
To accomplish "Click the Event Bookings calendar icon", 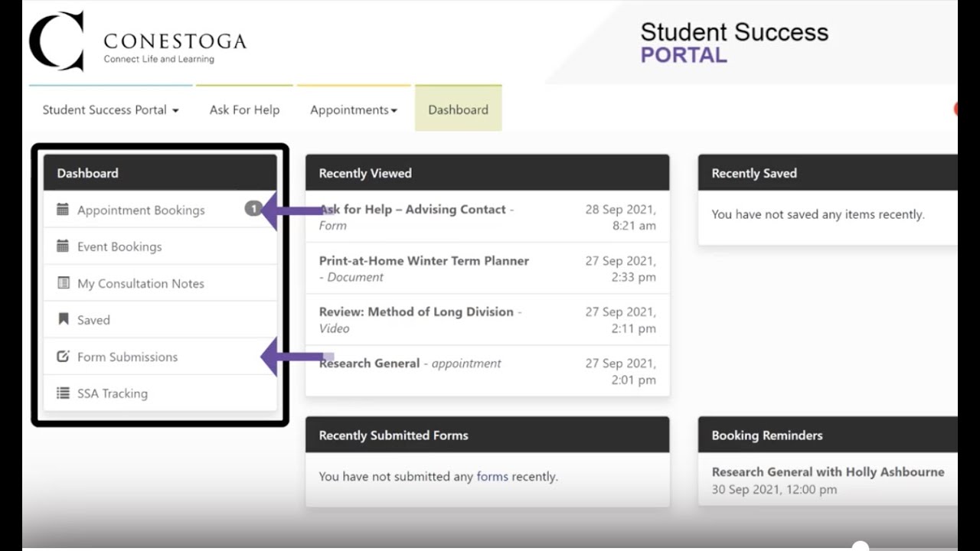I will [x=63, y=246].
